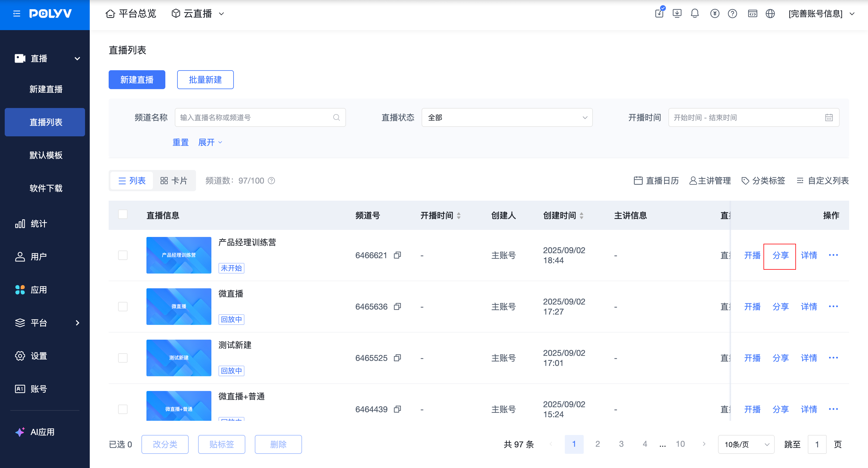The image size is (868, 468).
Task: Open the billing yen icon
Action: pos(715,14)
